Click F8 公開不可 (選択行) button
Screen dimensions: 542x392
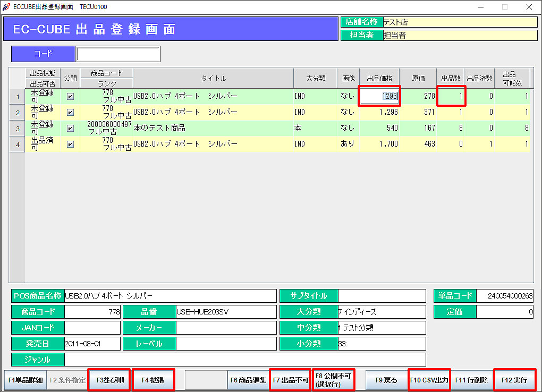(x=333, y=380)
